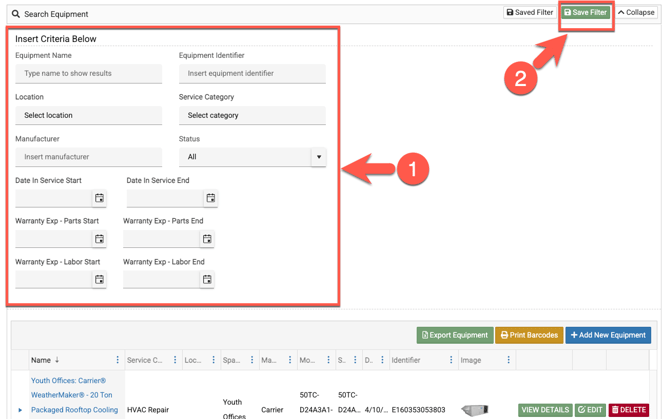
Task: Open the Date In Service Start calendar picker
Action: pyautogui.click(x=99, y=198)
